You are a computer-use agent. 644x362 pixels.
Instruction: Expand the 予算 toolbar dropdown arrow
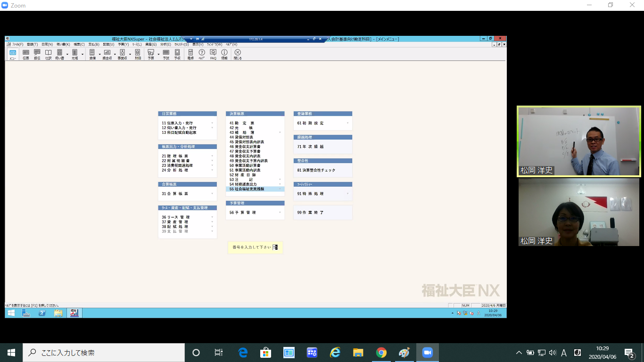click(x=158, y=54)
